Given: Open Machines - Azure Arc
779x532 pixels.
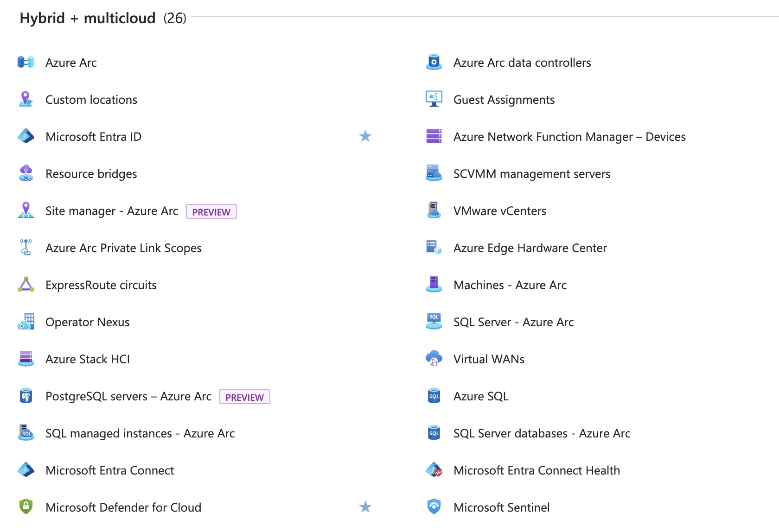Looking at the screenshot, I should tap(510, 285).
